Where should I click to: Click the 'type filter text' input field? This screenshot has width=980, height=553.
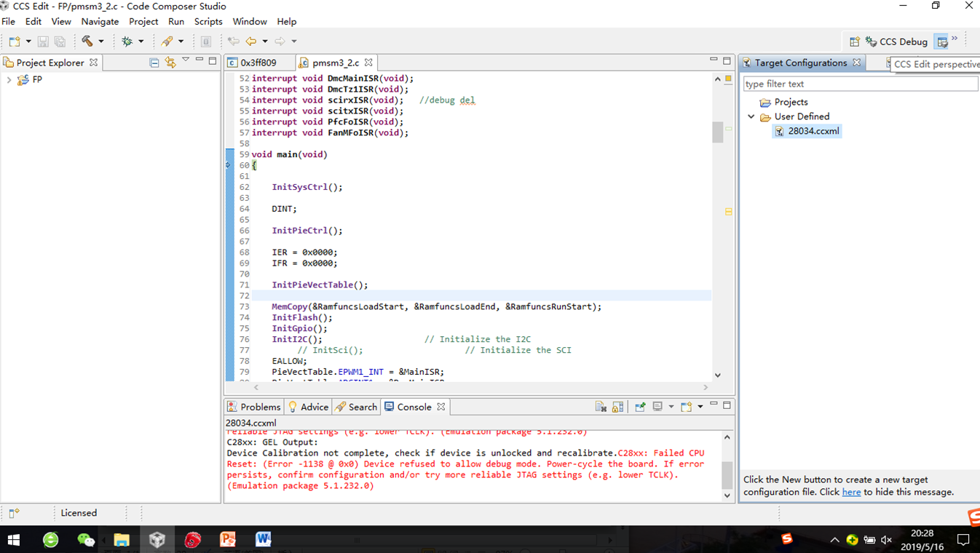click(x=859, y=84)
